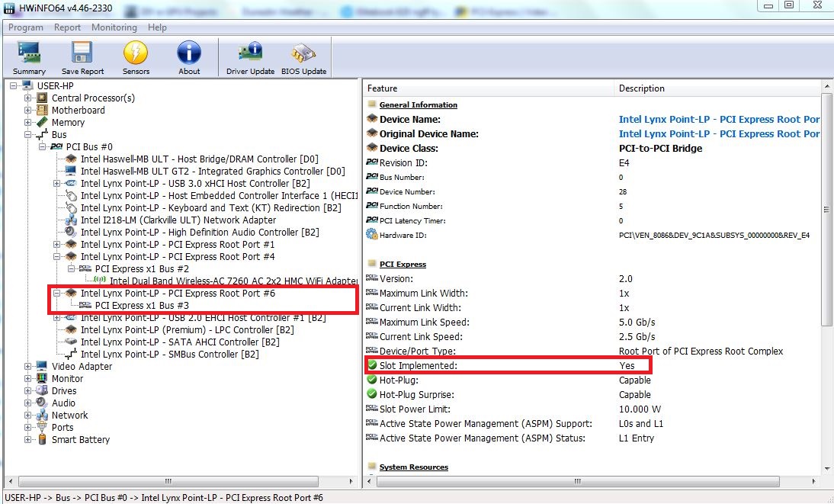This screenshot has width=834, height=504.
Task: Click the System Resources section heading
Action: tap(414, 467)
